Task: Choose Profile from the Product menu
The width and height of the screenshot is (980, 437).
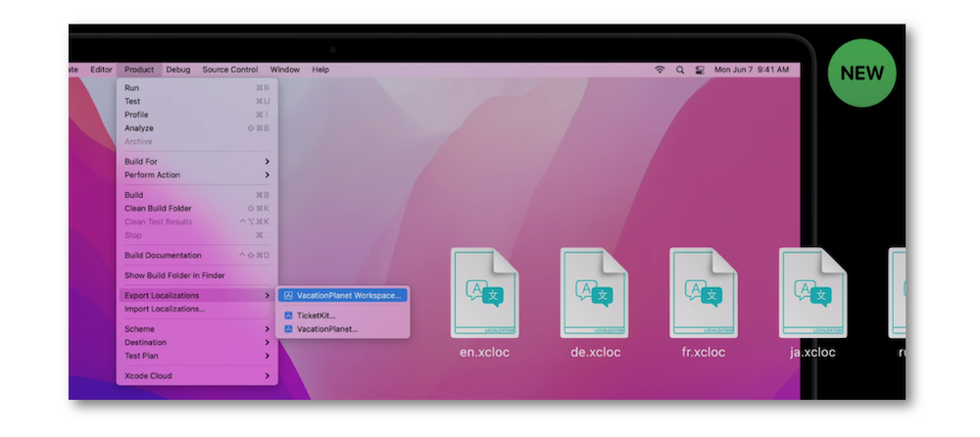Action: (x=197, y=115)
